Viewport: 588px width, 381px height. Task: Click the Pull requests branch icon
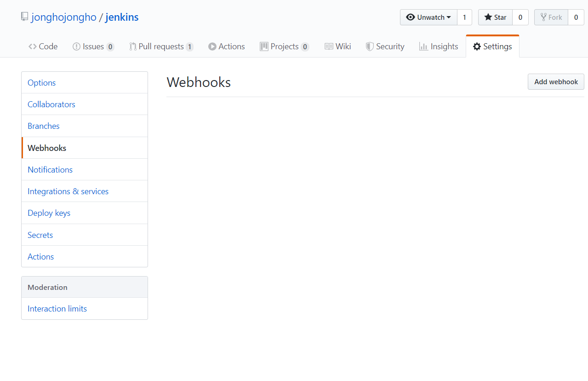(133, 46)
